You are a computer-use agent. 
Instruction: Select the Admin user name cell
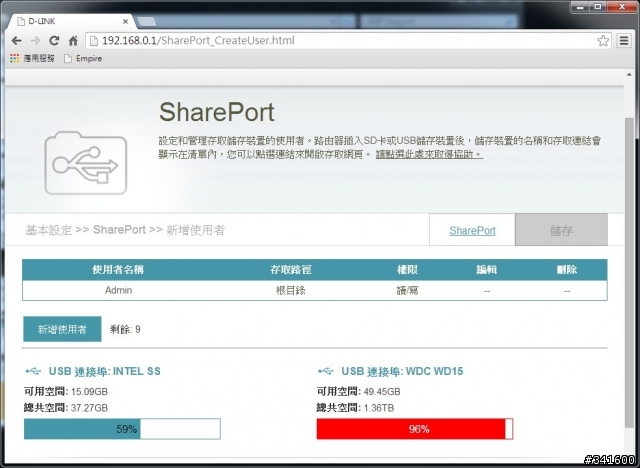[x=118, y=291]
